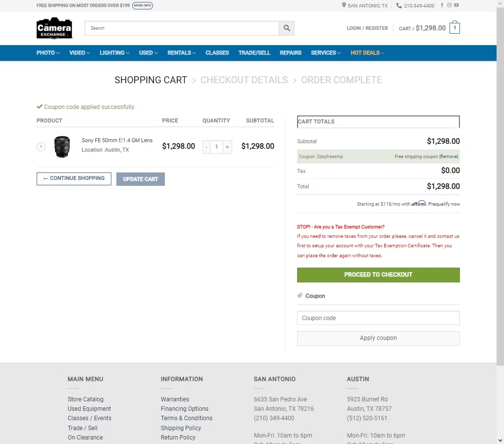Click Proceed to Checkout button
This screenshot has height=444, width=504.
pyautogui.click(x=378, y=275)
